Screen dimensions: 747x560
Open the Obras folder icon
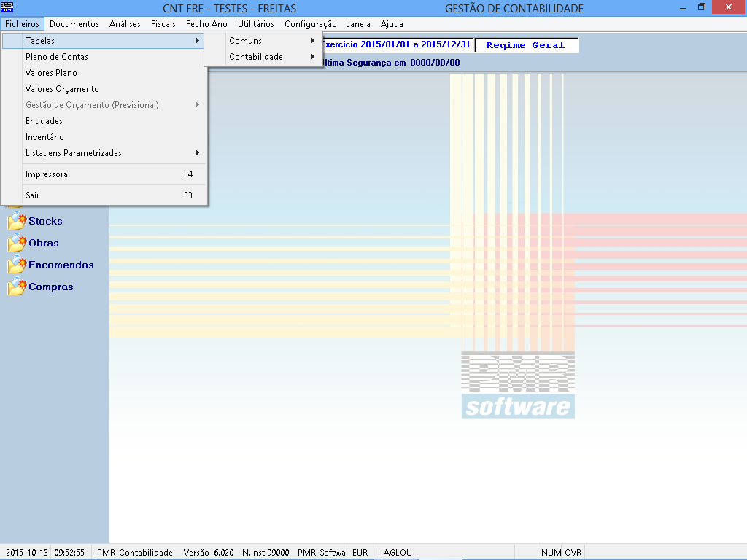pos(18,242)
